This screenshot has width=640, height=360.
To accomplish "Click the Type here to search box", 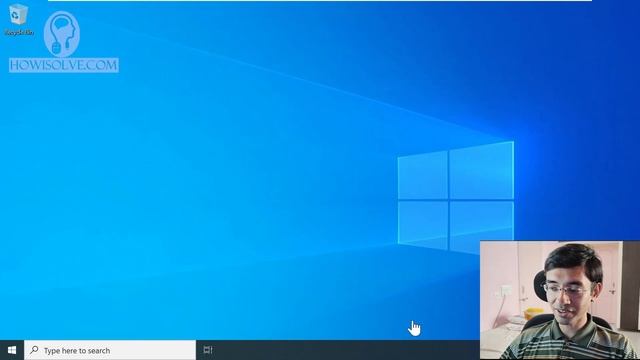I will point(110,350).
